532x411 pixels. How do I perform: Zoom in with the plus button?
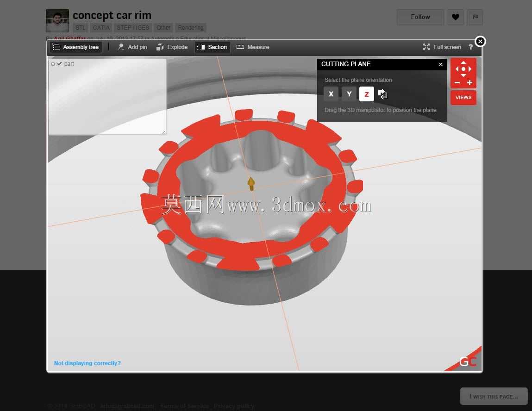[469, 83]
